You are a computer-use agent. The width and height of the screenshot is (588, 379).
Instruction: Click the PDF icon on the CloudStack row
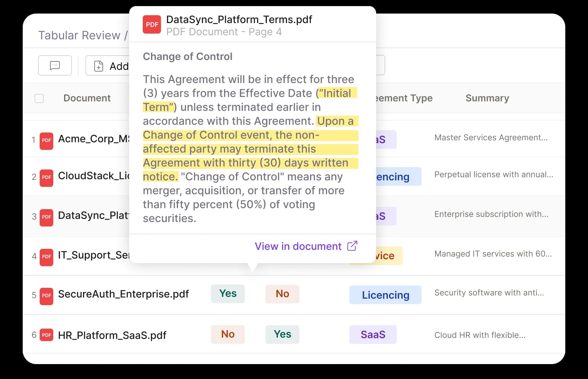(x=46, y=178)
